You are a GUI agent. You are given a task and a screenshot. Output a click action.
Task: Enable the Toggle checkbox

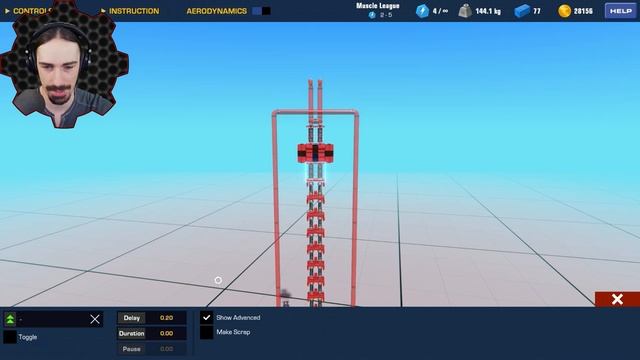[10, 337]
